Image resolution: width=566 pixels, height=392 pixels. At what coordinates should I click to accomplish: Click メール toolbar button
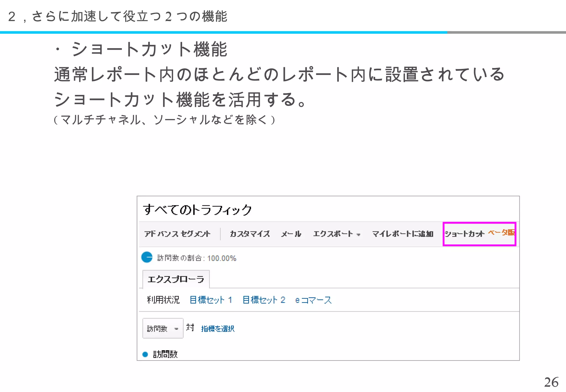click(x=291, y=234)
